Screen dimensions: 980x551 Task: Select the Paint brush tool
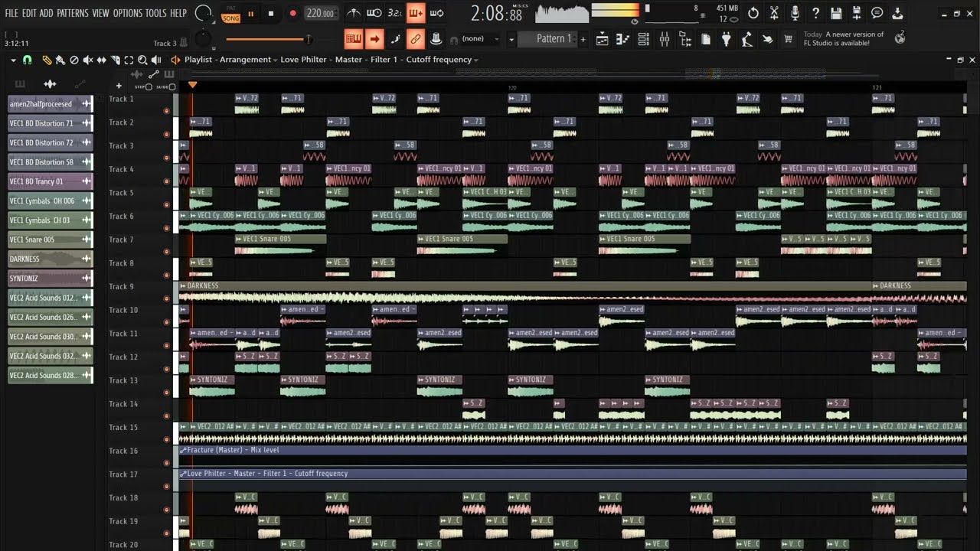coord(60,60)
